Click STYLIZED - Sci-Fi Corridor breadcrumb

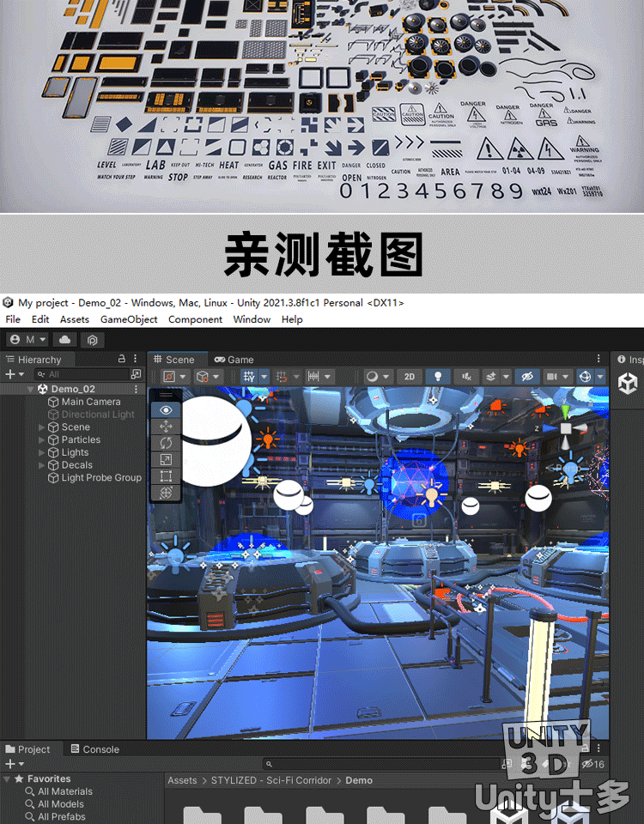pos(270,780)
